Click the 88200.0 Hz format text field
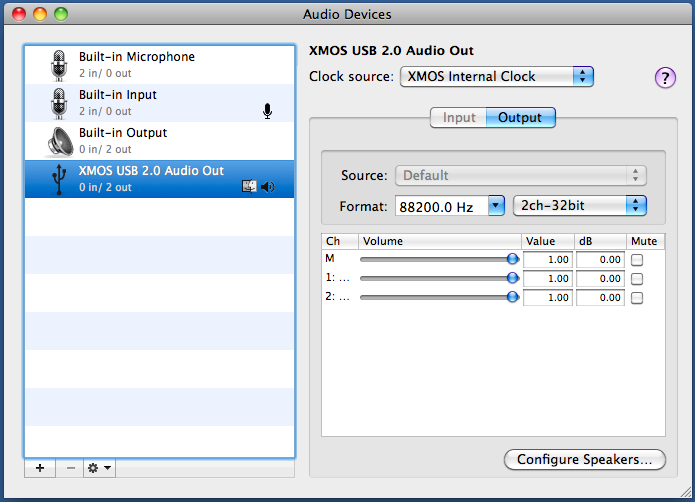Image resolution: width=695 pixels, height=502 pixels. [x=442, y=206]
